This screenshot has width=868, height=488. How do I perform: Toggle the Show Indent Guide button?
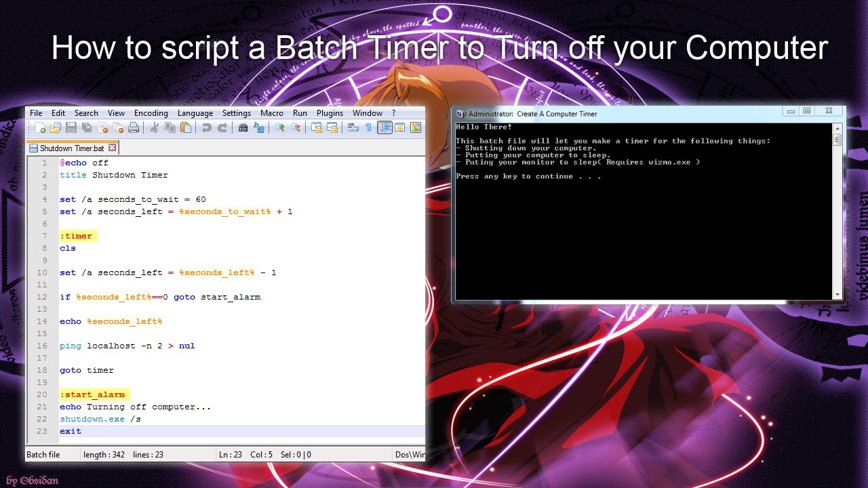[x=384, y=127]
